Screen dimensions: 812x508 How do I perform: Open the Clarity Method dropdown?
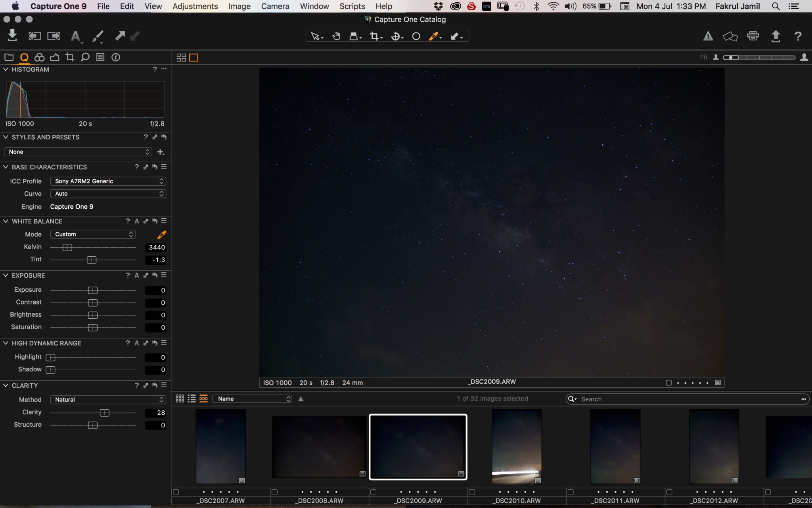[108, 400]
